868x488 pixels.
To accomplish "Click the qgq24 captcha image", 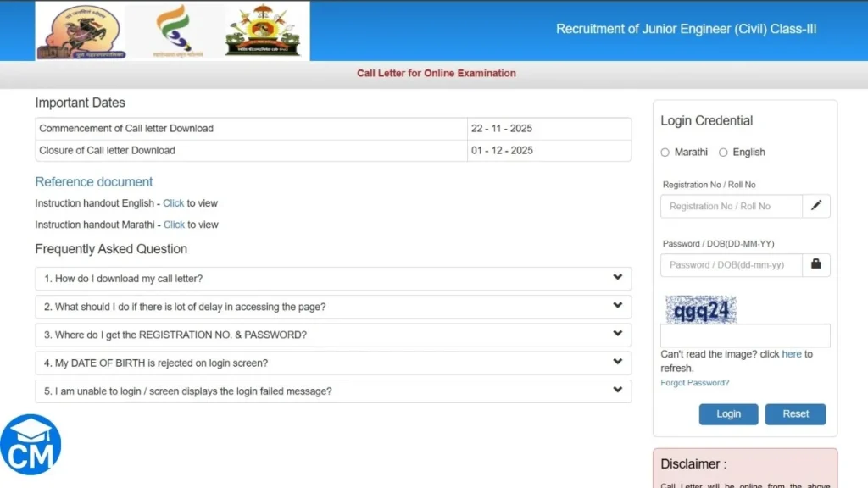I will coord(701,310).
